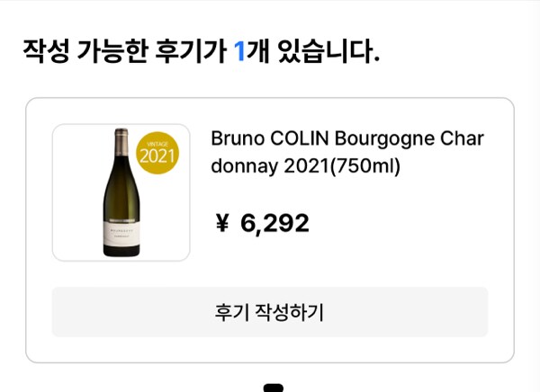The width and height of the screenshot is (540, 392).
Task: Select the 2021 text inside the gold badge
Action: pyautogui.click(x=157, y=156)
